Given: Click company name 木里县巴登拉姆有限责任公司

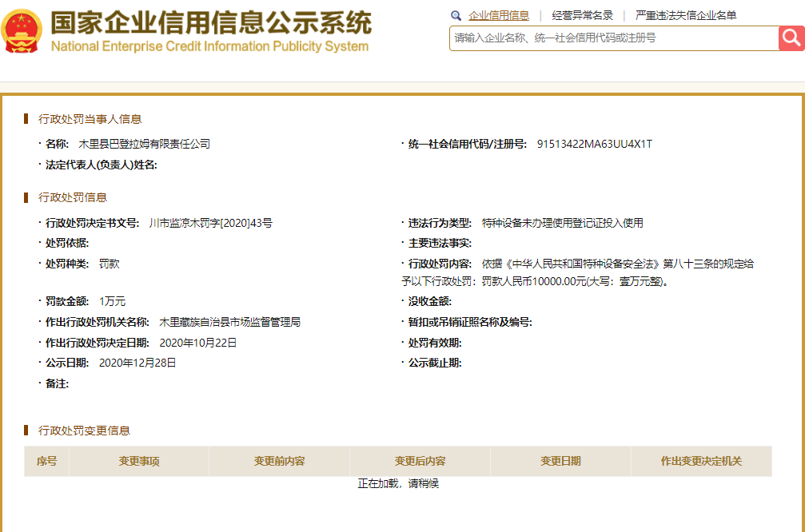Looking at the screenshot, I should [144, 144].
